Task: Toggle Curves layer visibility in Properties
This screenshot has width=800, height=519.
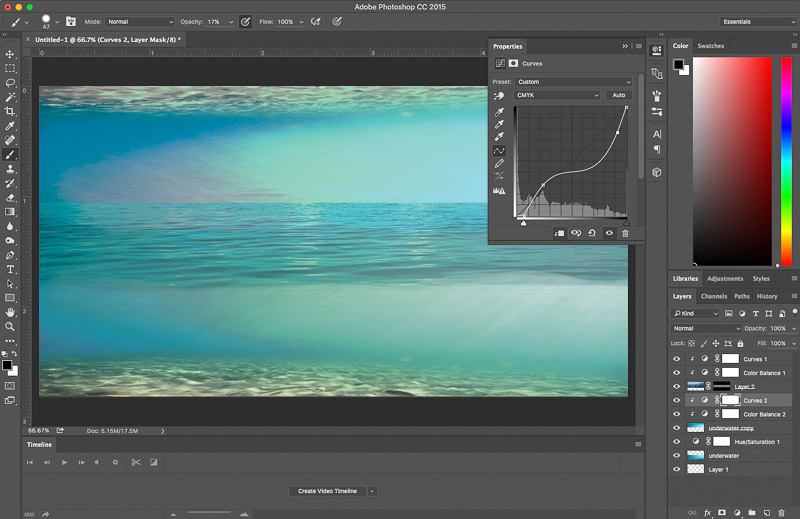Action: [609, 233]
